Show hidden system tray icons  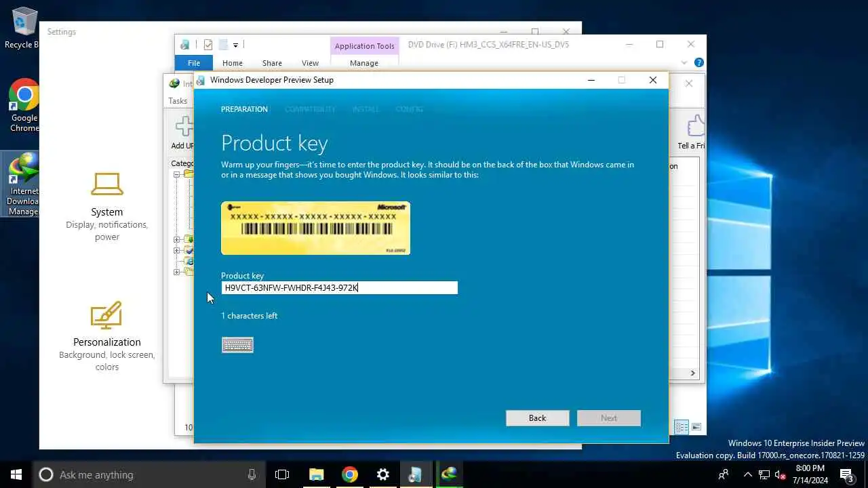(747, 474)
